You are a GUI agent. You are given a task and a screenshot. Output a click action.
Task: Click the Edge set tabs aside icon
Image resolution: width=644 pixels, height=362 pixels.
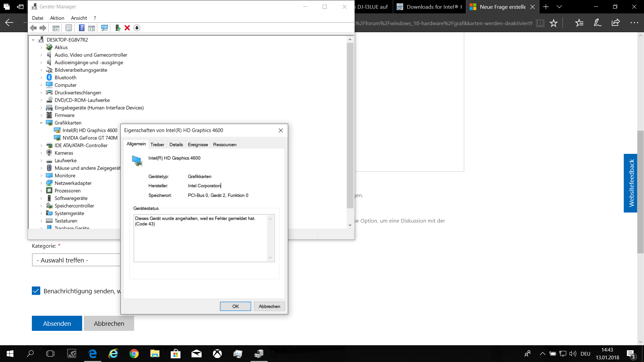click(x=20, y=7)
